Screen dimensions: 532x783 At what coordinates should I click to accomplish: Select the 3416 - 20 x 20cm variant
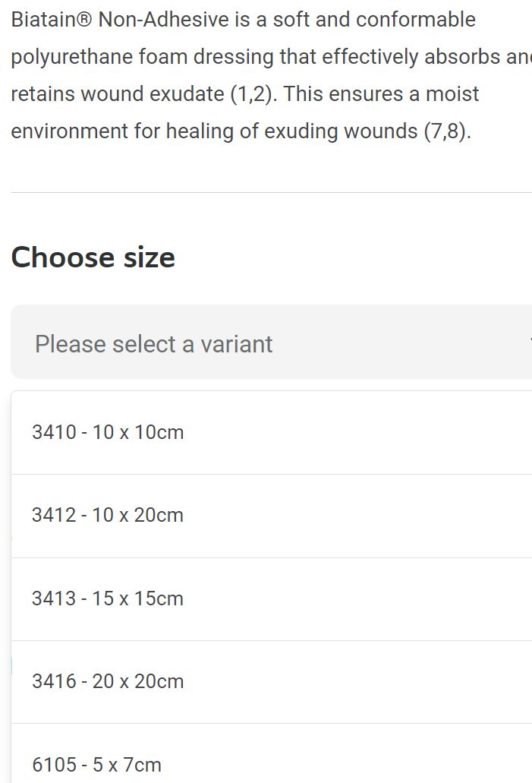pos(108,681)
